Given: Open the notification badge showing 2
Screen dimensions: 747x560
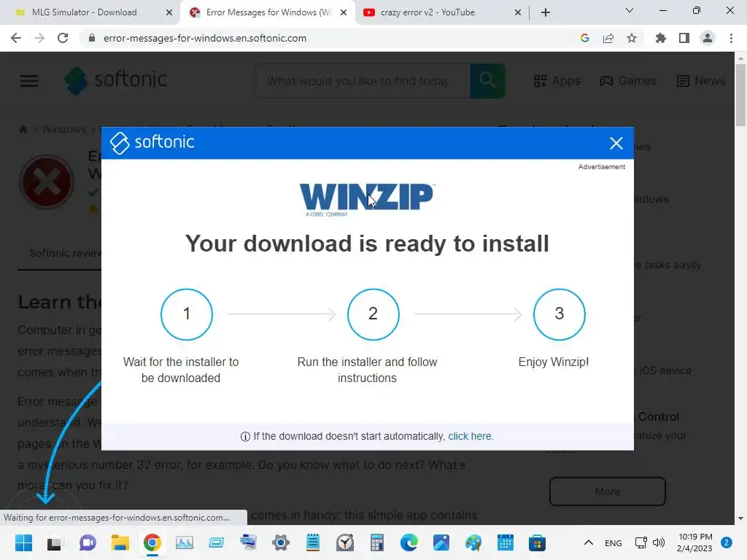Looking at the screenshot, I should 727,542.
